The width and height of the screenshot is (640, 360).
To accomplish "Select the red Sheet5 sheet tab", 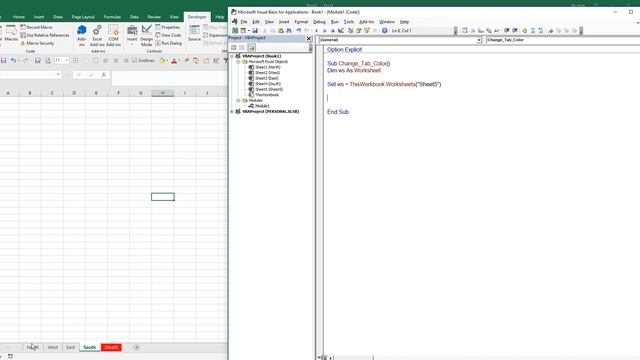I will [x=111, y=347].
